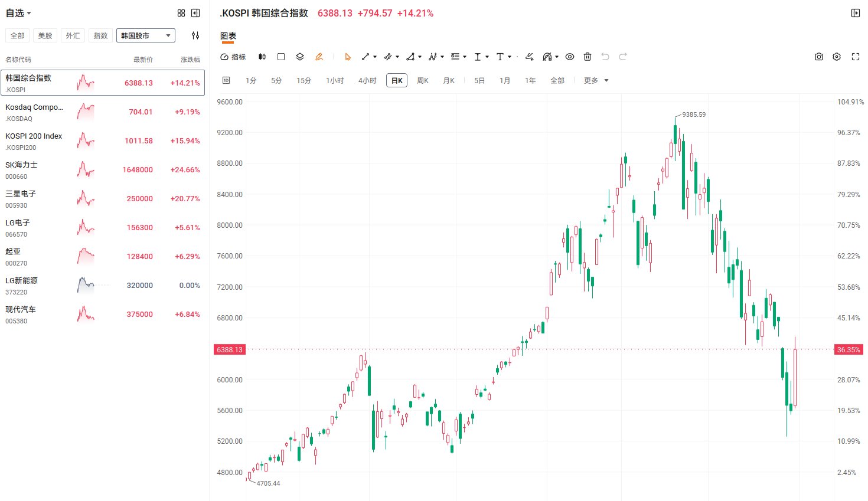Expand the 自选 watchlist dropdown
868x501 pixels.
pyautogui.click(x=18, y=13)
